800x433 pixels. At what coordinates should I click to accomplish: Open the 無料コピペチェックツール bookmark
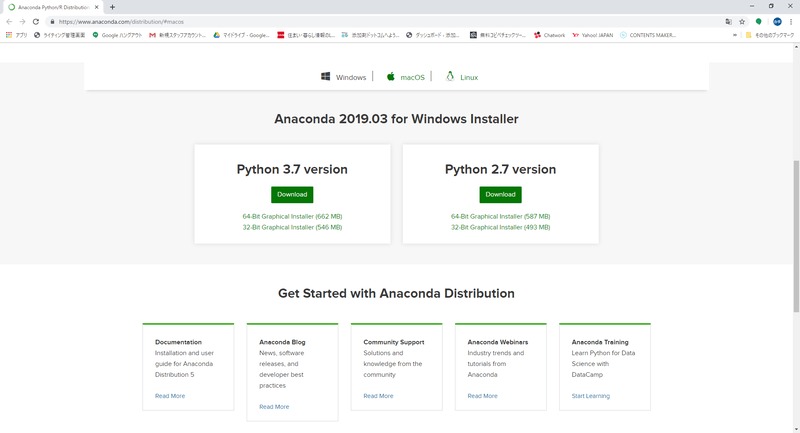pos(497,35)
